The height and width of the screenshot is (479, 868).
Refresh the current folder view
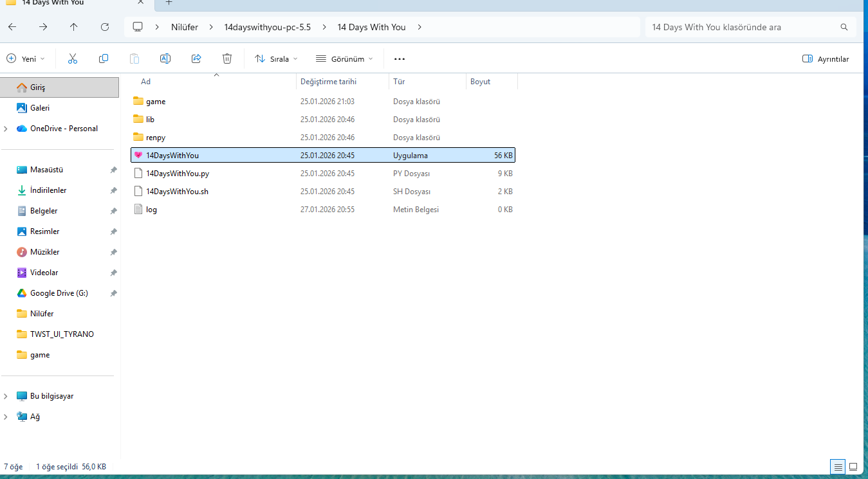105,27
